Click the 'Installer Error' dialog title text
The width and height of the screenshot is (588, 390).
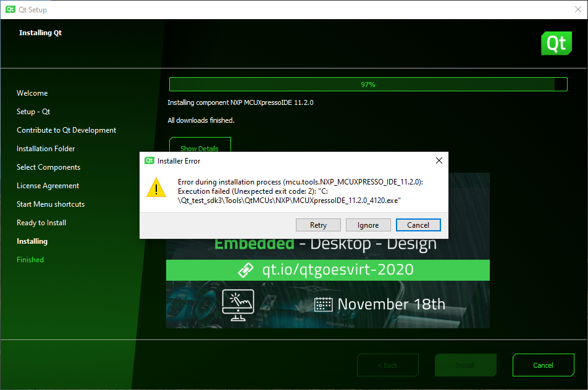click(x=179, y=161)
